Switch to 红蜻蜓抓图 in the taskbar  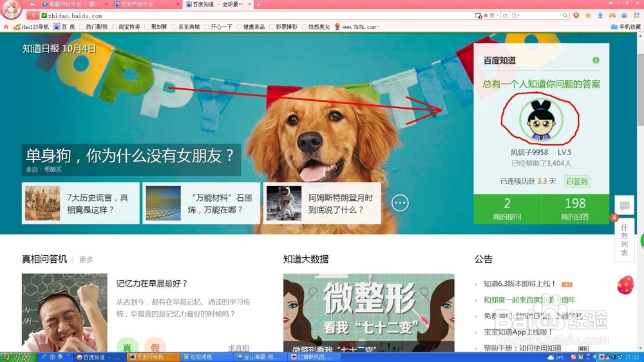pos(315,357)
